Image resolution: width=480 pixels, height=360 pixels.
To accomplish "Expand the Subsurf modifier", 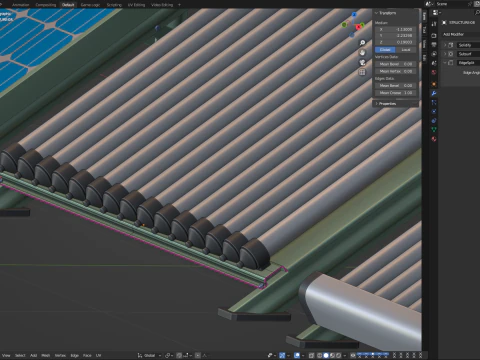I will pos(445,54).
